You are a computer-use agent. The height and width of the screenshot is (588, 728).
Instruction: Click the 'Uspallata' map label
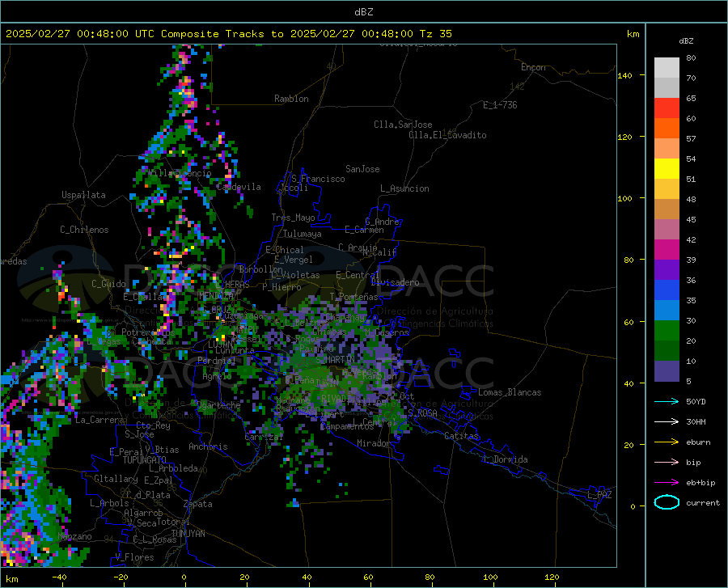click(83, 195)
